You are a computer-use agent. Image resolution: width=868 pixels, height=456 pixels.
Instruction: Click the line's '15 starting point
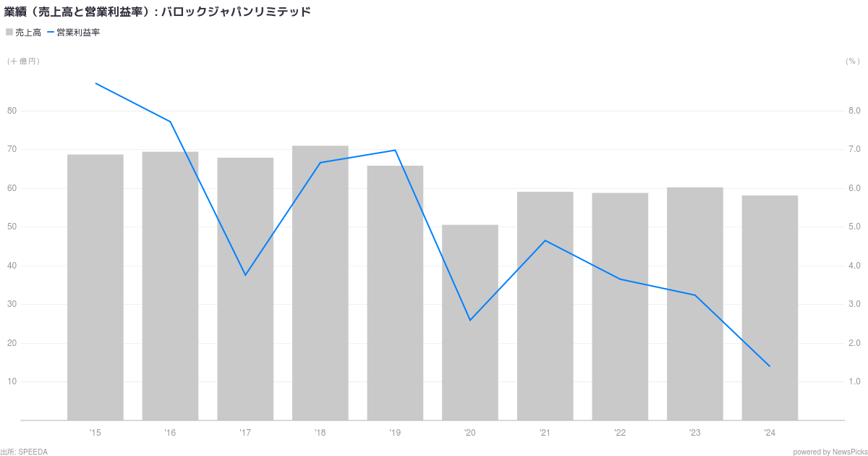pos(95,83)
